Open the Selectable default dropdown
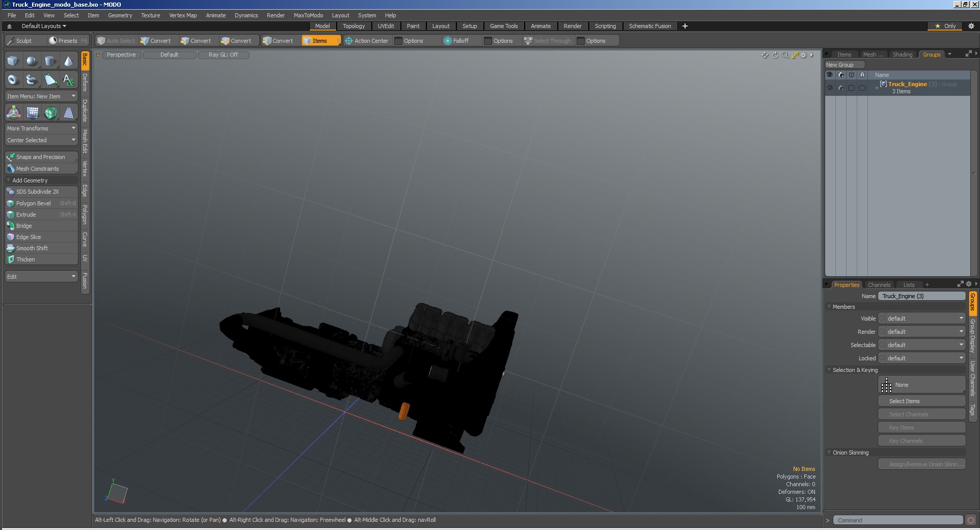The height and width of the screenshot is (530, 980). click(x=922, y=345)
